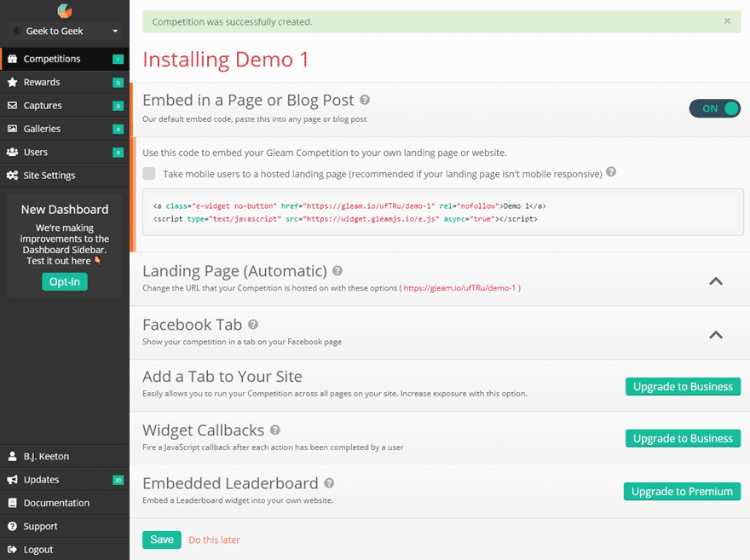Viewport: 750px width, 560px height.
Task: Click the Do this later link
Action: point(214,540)
